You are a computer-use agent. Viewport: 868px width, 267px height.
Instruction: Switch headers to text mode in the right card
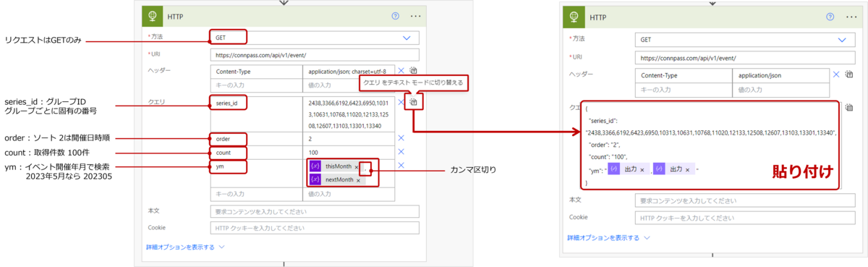pyautogui.click(x=849, y=74)
